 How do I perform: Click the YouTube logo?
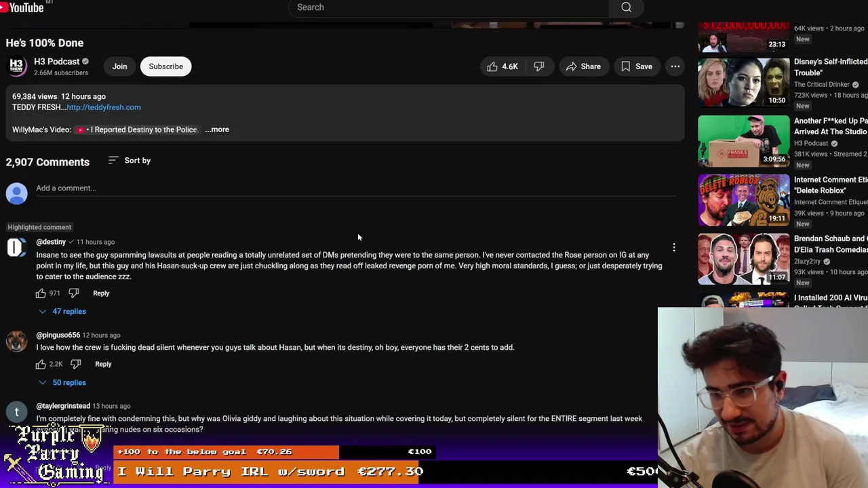22,7
